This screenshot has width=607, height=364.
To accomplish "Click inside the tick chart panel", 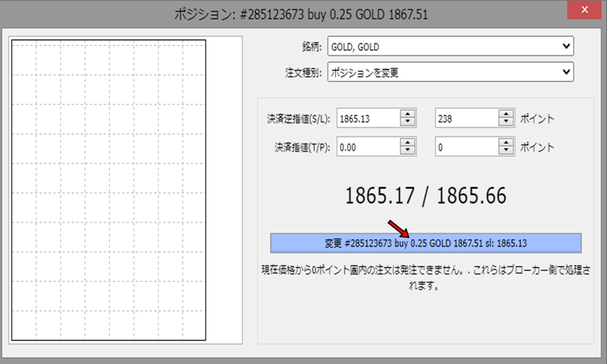I will 109,188.
